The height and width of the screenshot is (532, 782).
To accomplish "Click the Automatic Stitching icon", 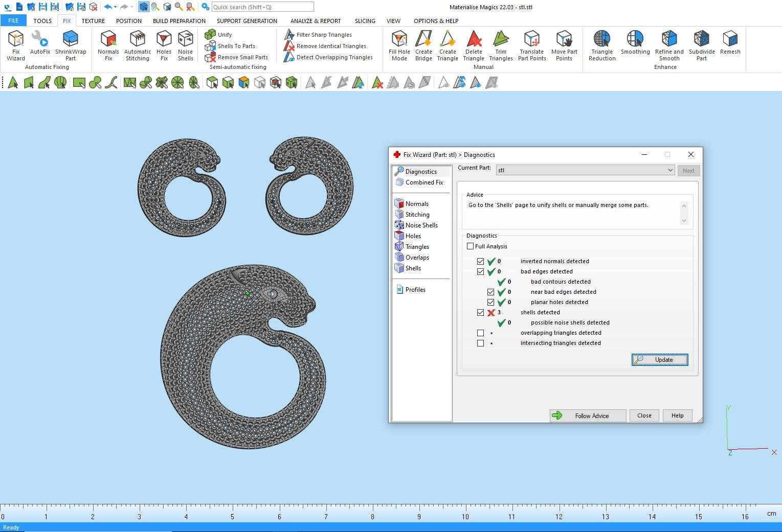I will [138, 45].
